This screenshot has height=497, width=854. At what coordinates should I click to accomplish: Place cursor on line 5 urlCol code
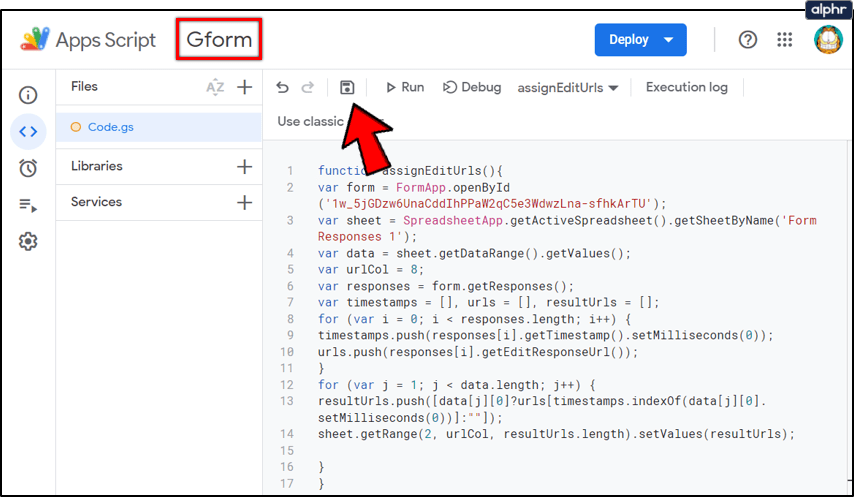tap(371, 269)
